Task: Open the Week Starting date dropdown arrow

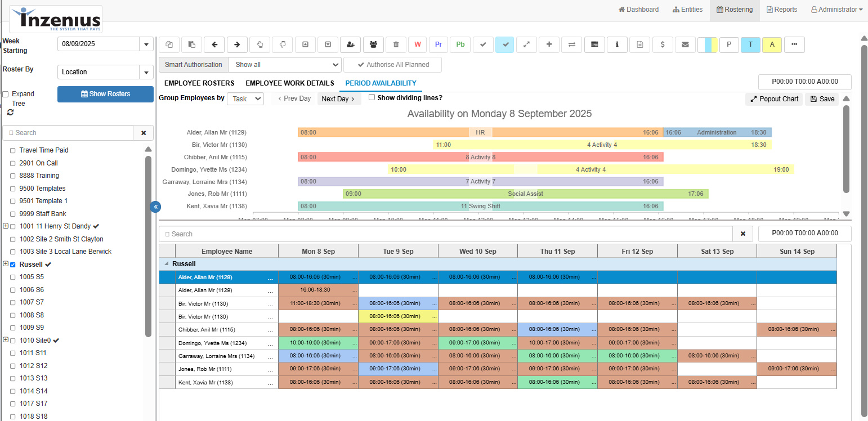Action: [x=146, y=44]
